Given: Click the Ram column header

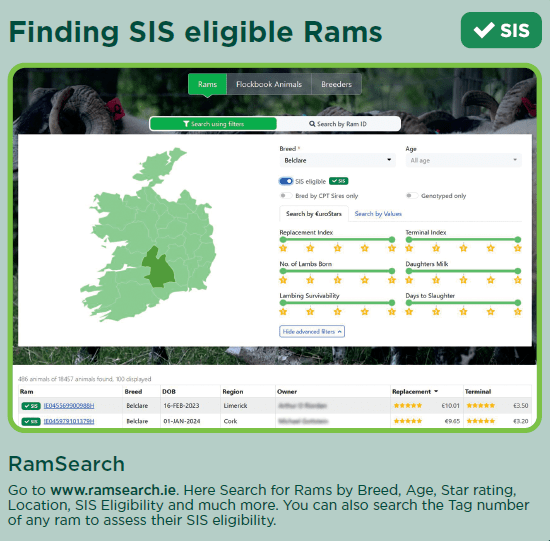Looking at the screenshot, I should point(27,392).
